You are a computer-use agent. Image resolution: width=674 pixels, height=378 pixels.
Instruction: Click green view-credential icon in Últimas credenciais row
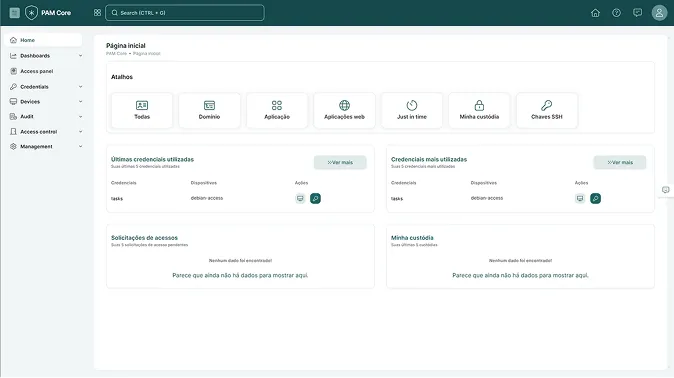point(315,198)
